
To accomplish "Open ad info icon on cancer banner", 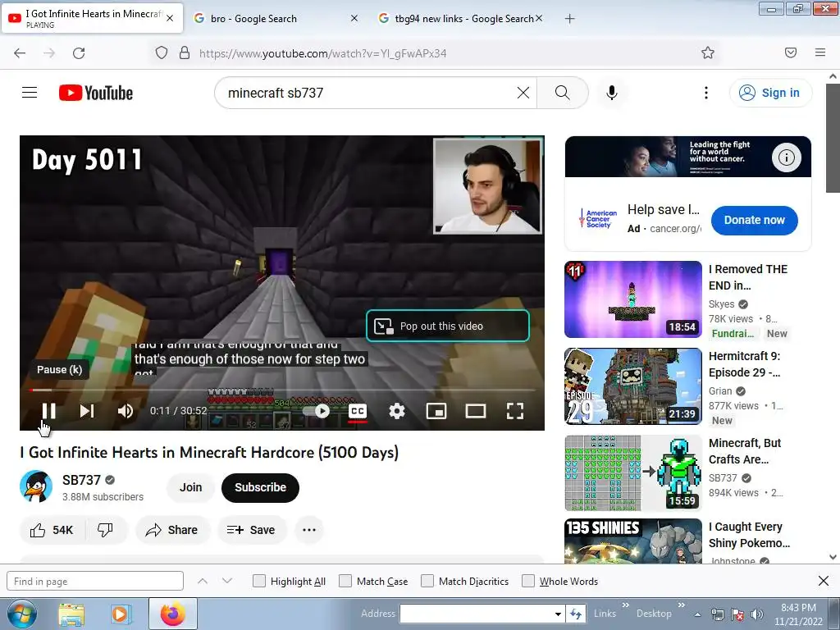I will (x=786, y=157).
